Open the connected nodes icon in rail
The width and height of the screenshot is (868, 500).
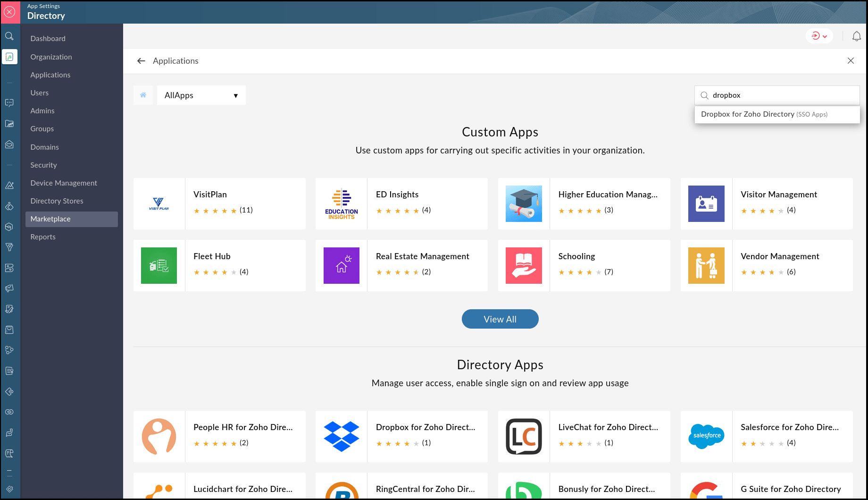pos(9,350)
